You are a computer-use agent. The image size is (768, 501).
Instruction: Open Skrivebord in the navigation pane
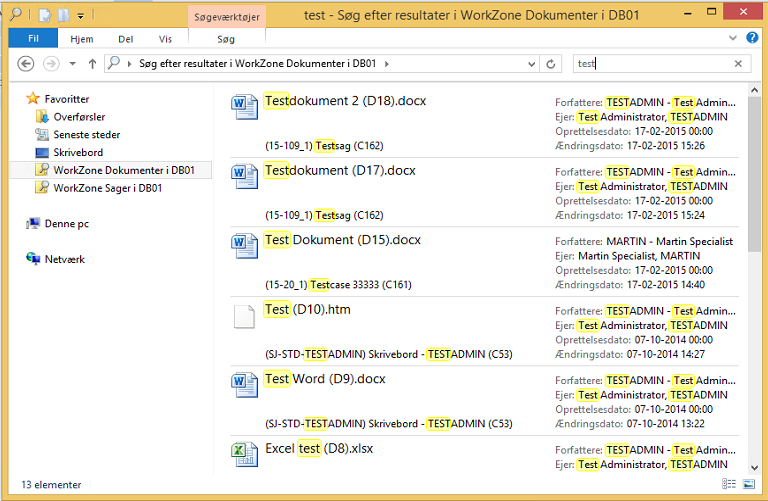click(x=78, y=152)
